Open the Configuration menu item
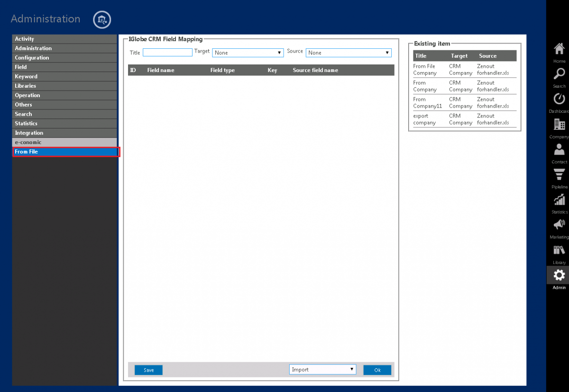The width and height of the screenshot is (569, 392). click(x=64, y=58)
